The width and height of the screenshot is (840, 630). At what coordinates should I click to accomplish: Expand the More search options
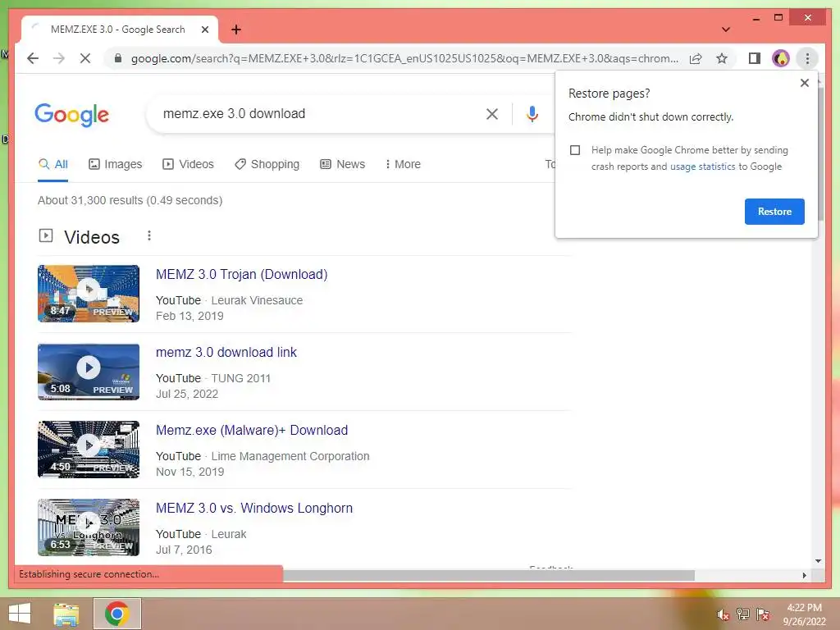[403, 164]
